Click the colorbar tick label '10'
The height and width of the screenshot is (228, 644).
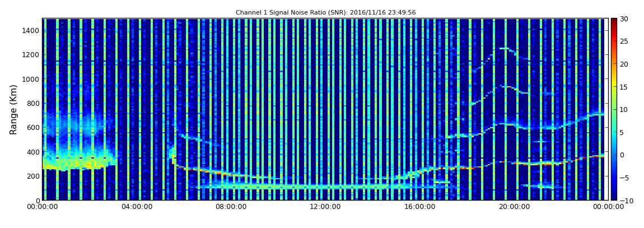(623, 109)
